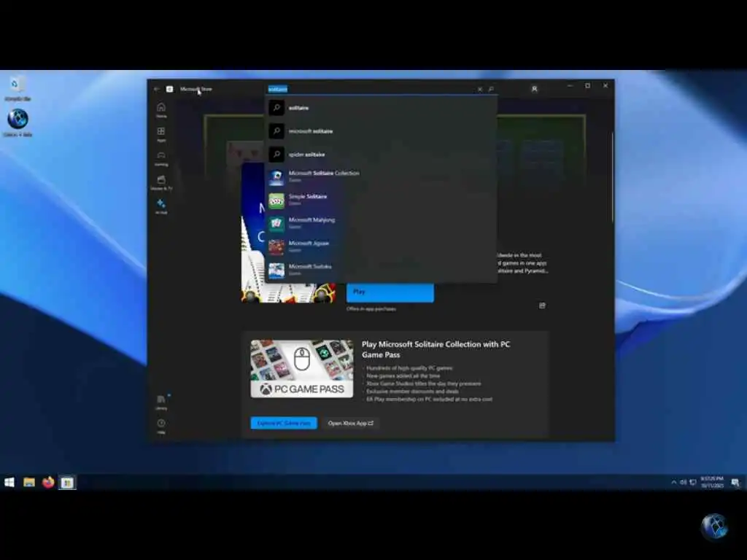Select the 'spider solitaire' search suggestion
The image size is (747, 560).
point(381,155)
